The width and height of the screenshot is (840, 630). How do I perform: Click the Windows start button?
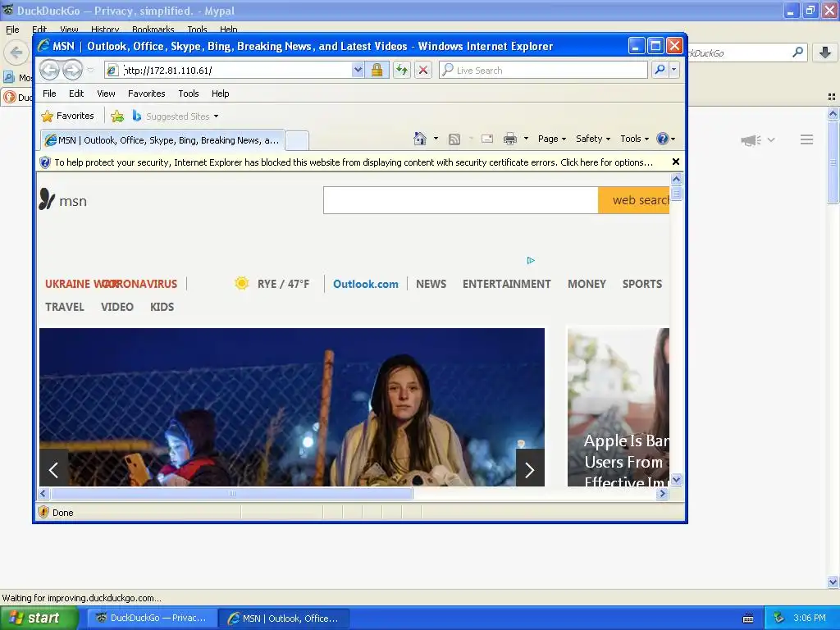pyautogui.click(x=39, y=619)
